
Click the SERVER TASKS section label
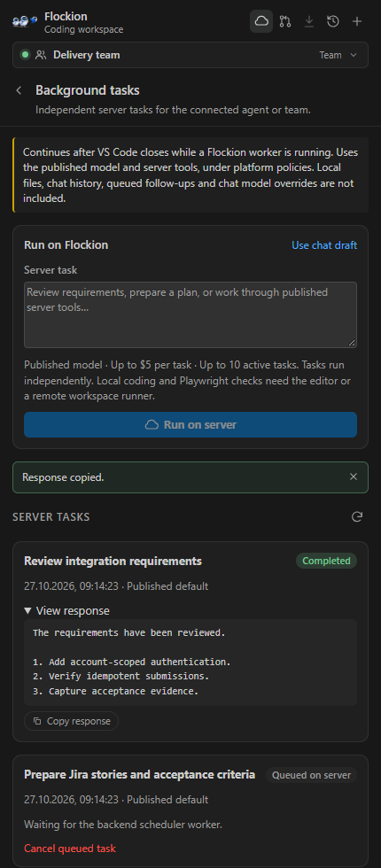pos(51,517)
